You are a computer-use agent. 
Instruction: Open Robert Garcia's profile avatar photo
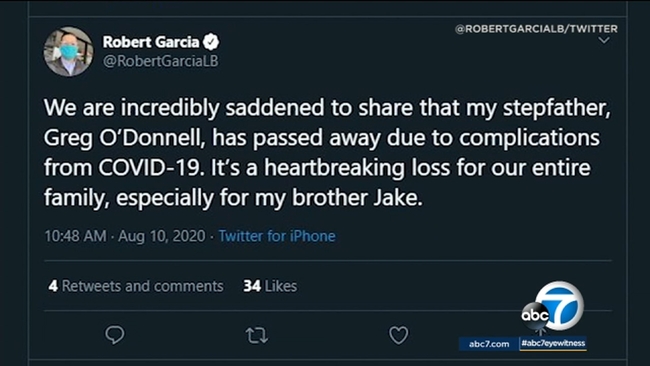tap(68, 52)
